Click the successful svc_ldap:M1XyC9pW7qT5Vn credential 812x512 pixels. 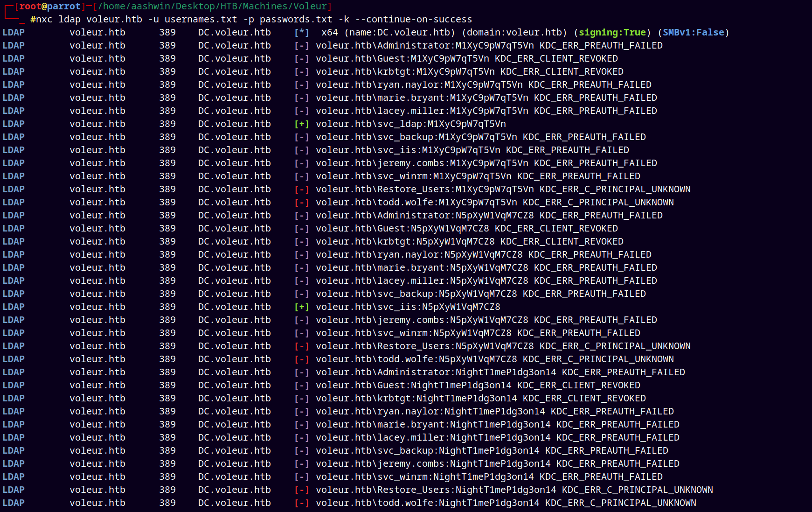411,124
